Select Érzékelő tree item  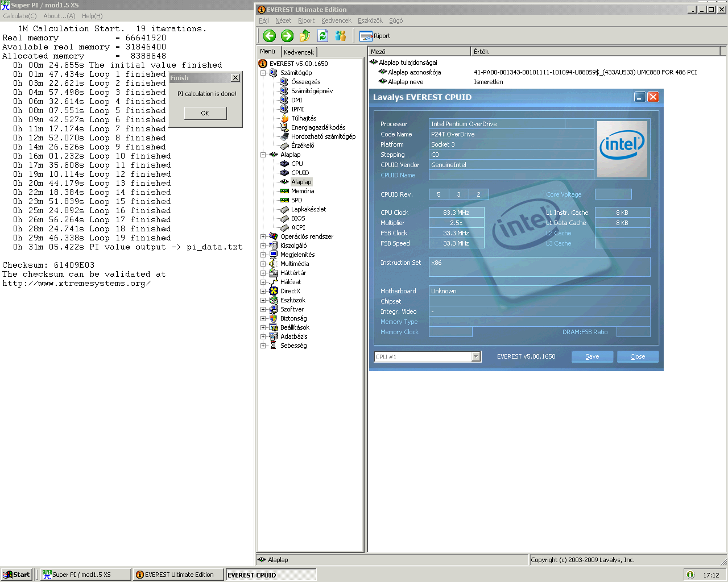click(302, 145)
